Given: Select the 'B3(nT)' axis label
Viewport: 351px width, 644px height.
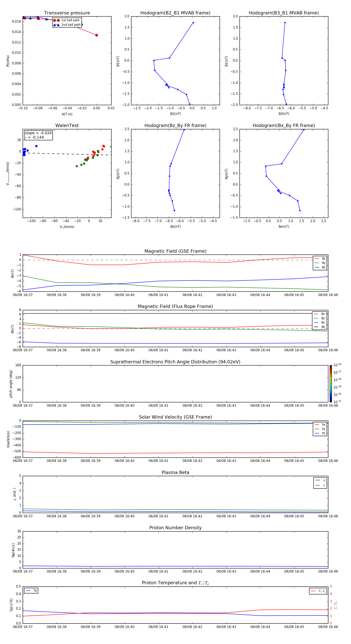Looking at the screenshot, I should (x=284, y=114).
